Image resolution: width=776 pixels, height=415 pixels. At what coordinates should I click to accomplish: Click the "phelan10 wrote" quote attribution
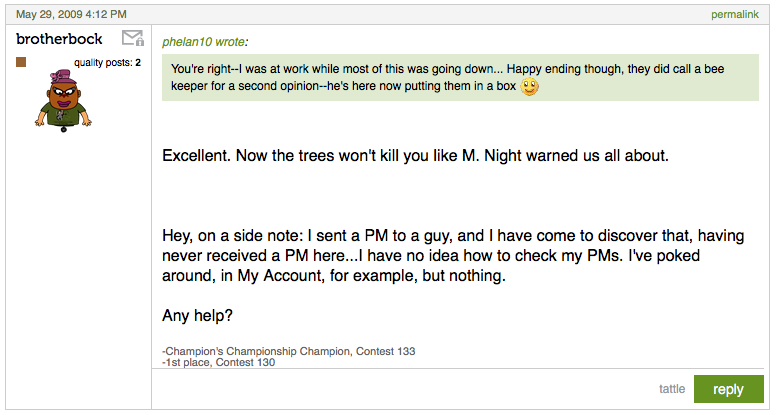coord(204,42)
